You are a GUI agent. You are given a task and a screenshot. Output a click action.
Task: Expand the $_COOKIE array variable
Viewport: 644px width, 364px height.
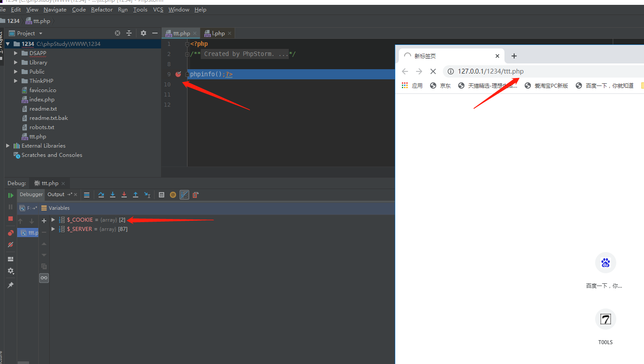(53, 219)
